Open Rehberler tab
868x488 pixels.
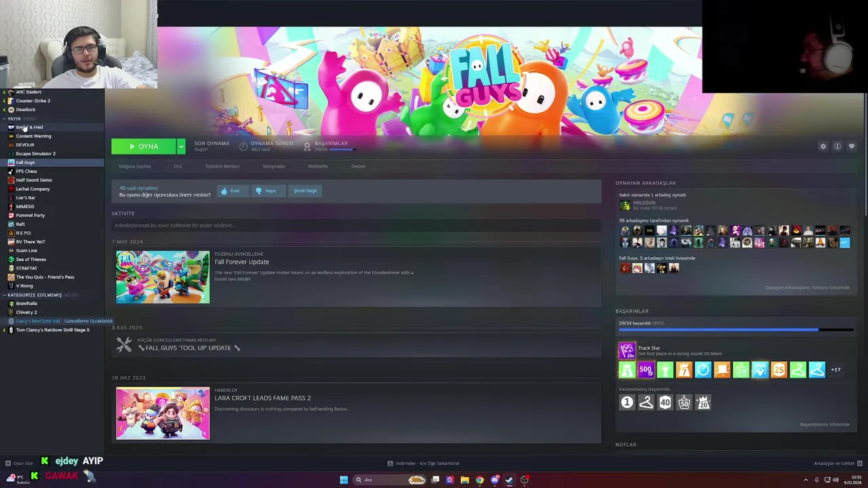coord(318,166)
